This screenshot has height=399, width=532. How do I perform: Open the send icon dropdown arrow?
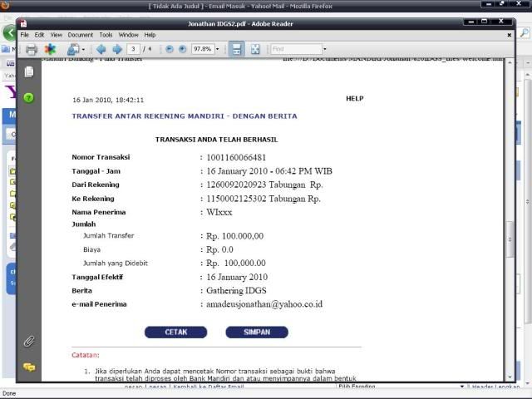tap(83, 50)
